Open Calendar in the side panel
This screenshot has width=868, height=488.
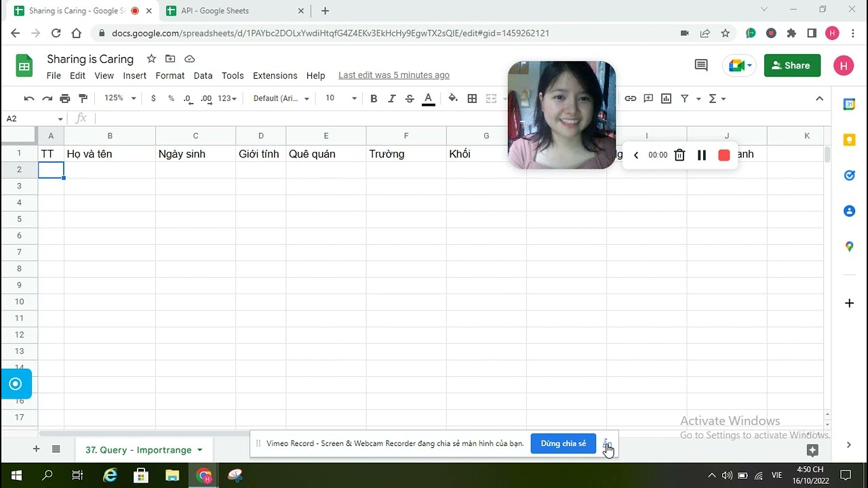click(849, 104)
